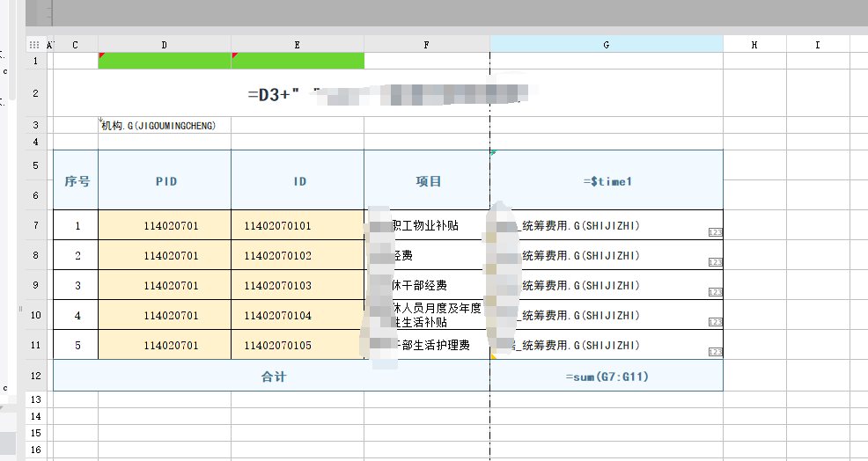Select the ID cell 11402070103
The image size is (868, 461).
pyautogui.click(x=298, y=285)
